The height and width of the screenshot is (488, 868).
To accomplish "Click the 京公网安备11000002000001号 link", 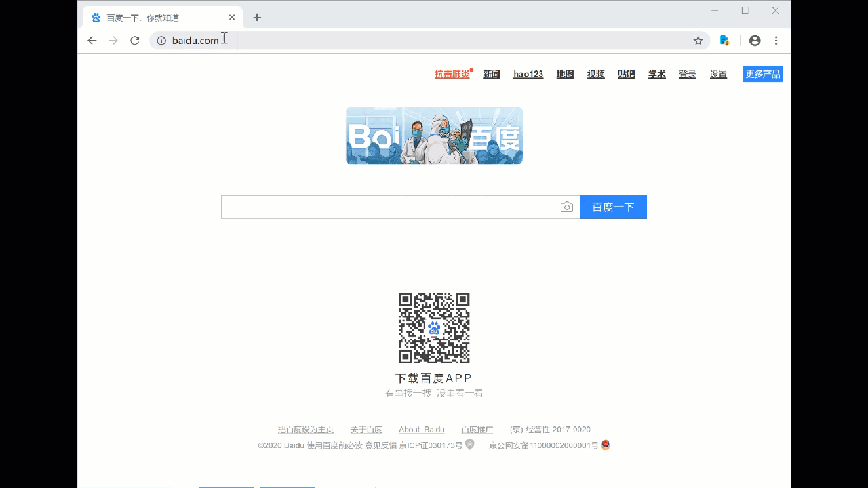I will (544, 445).
